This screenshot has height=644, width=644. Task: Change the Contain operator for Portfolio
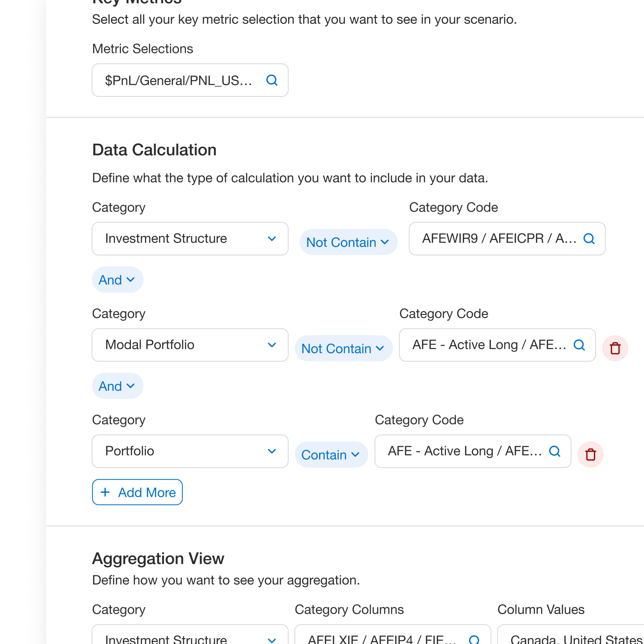click(331, 455)
